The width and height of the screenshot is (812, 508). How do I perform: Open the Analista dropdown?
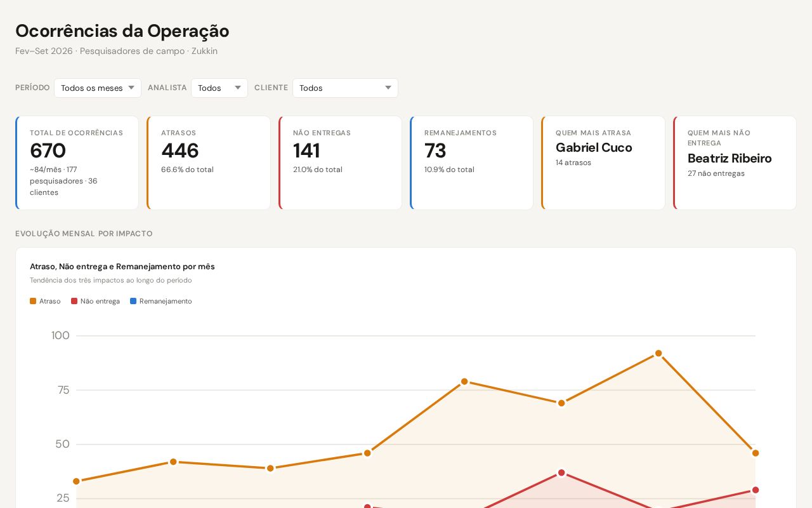coord(219,88)
